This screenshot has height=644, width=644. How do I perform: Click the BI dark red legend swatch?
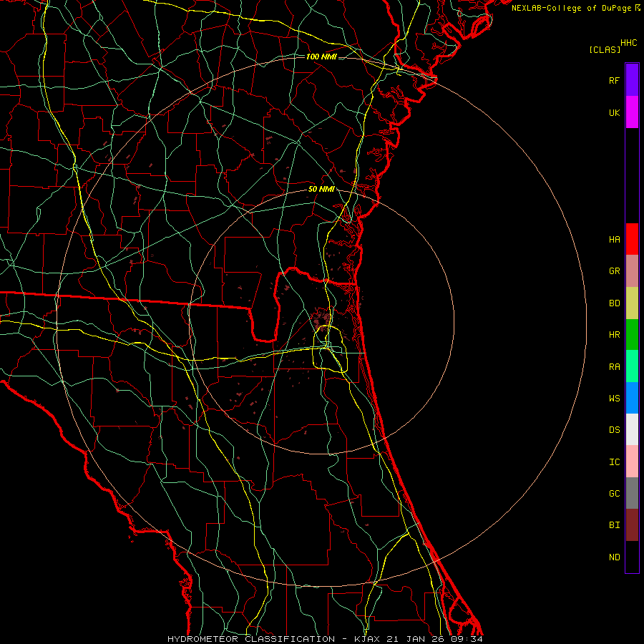point(632,525)
